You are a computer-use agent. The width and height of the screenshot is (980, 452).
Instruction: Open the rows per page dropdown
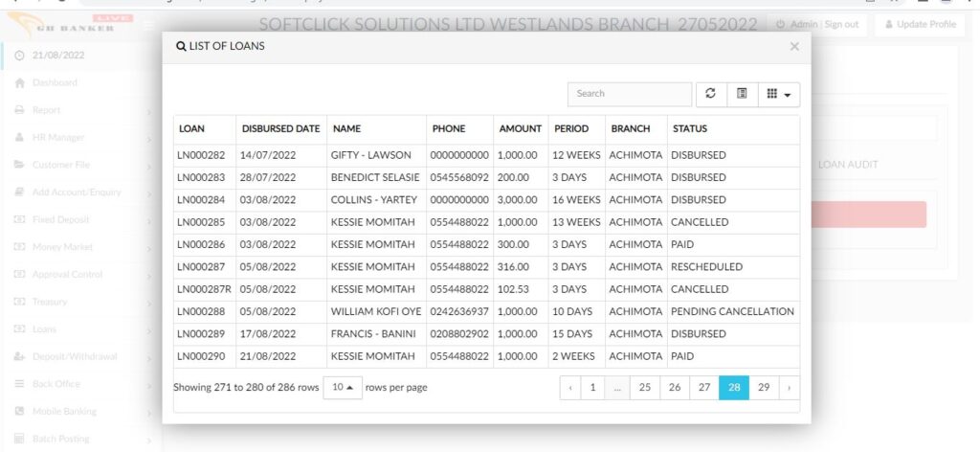pos(340,388)
